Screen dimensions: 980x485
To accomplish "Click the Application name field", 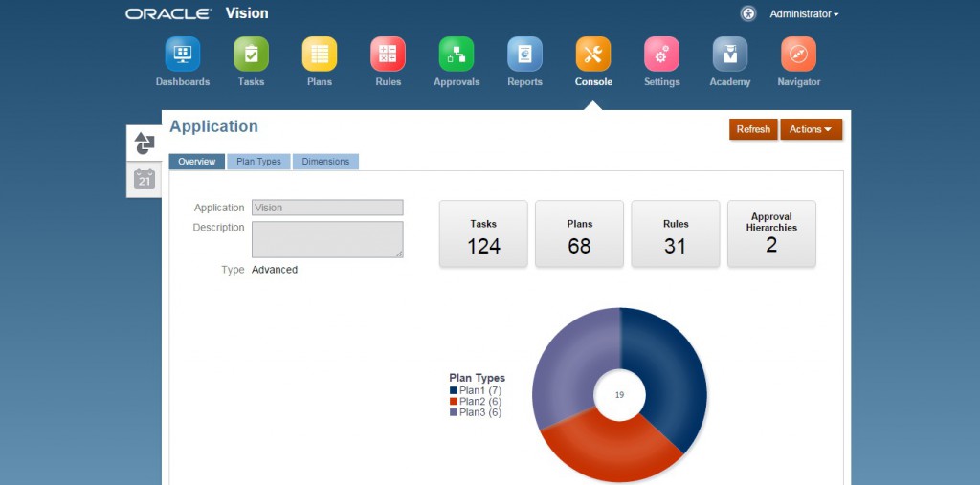I will click(327, 208).
